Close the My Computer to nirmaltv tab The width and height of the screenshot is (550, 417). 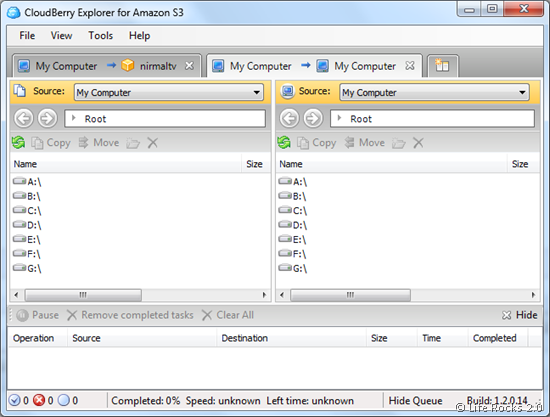189,66
